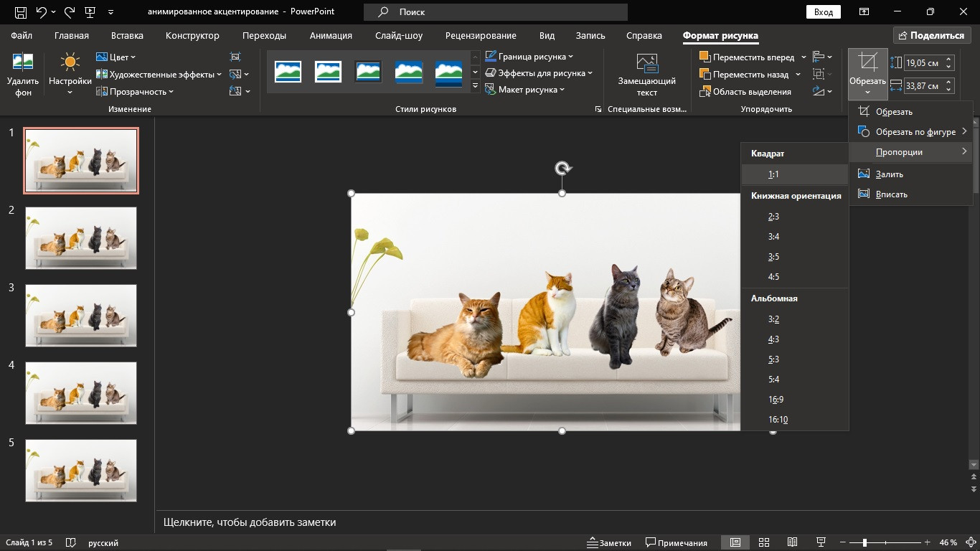Choose the 16:9 aspect ratio

click(776, 400)
